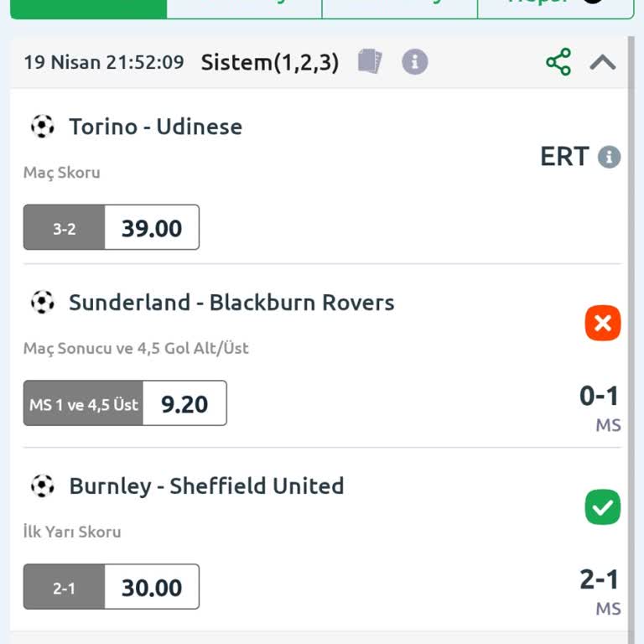
Task: Collapse the coupon with the chevron arrow
Action: coord(603,62)
